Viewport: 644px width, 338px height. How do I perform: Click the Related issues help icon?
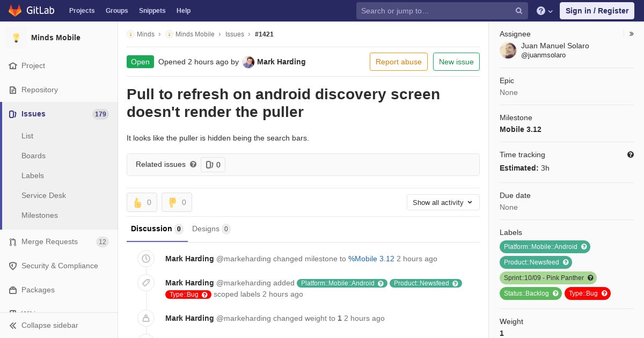(193, 164)
